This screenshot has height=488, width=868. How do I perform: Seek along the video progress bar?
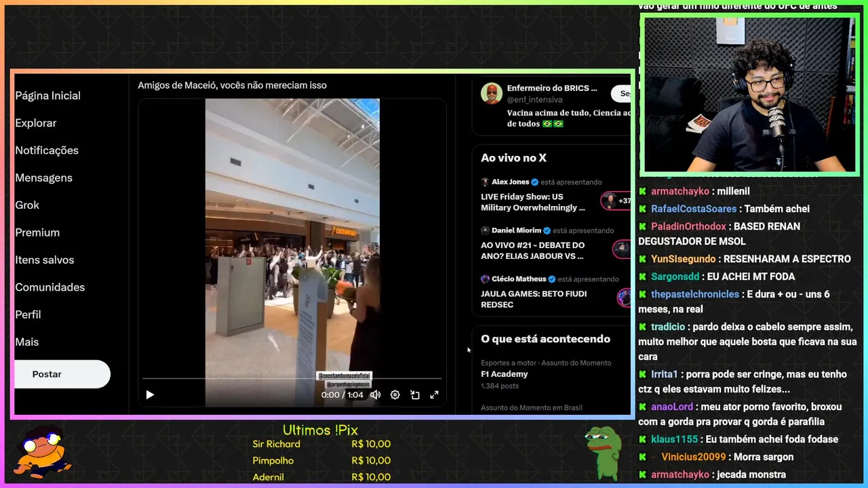click(x=292, y=378)
